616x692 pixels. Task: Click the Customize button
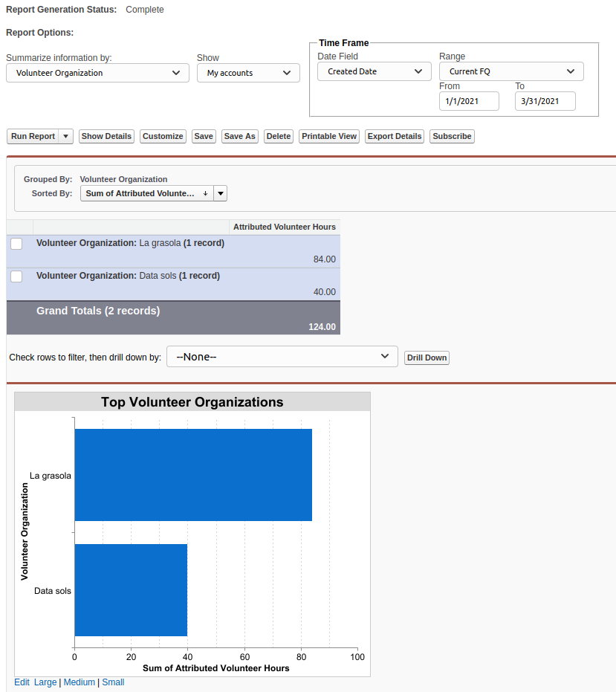(163, 136)
